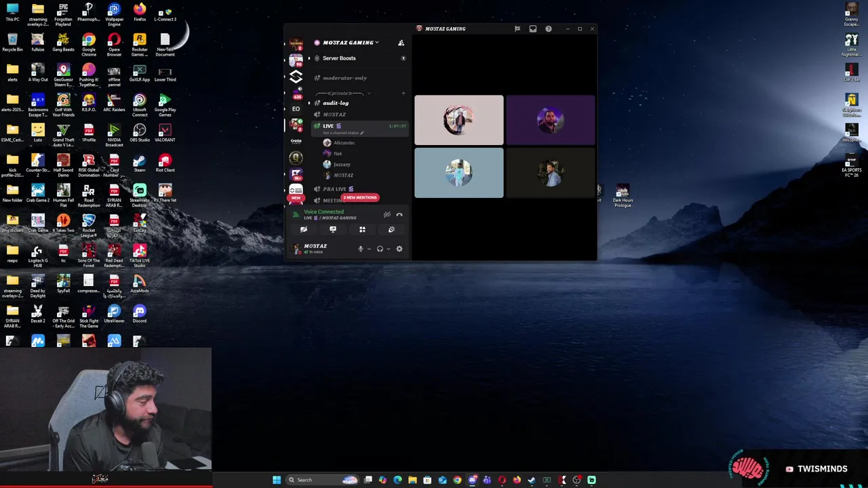Open headphone output options arrow
Viewport: 868px width, 488px height.
coord(388,249)
